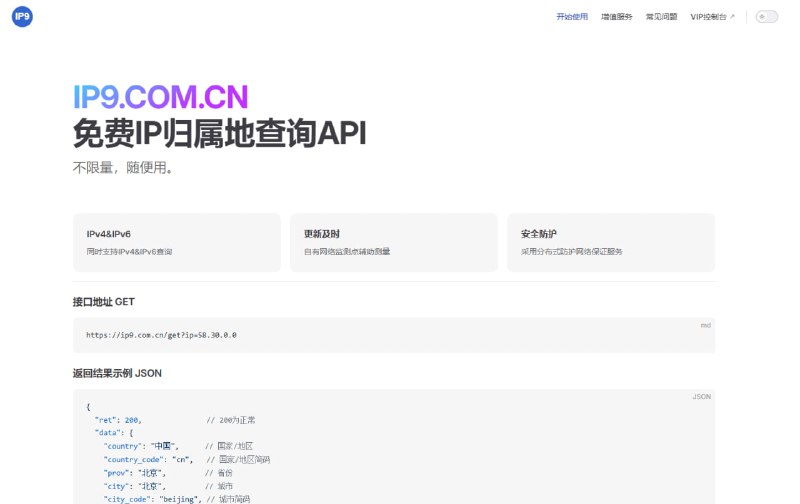800x504 pixels.
Task: Click the md label on the URL block
Action: [705, 325]
